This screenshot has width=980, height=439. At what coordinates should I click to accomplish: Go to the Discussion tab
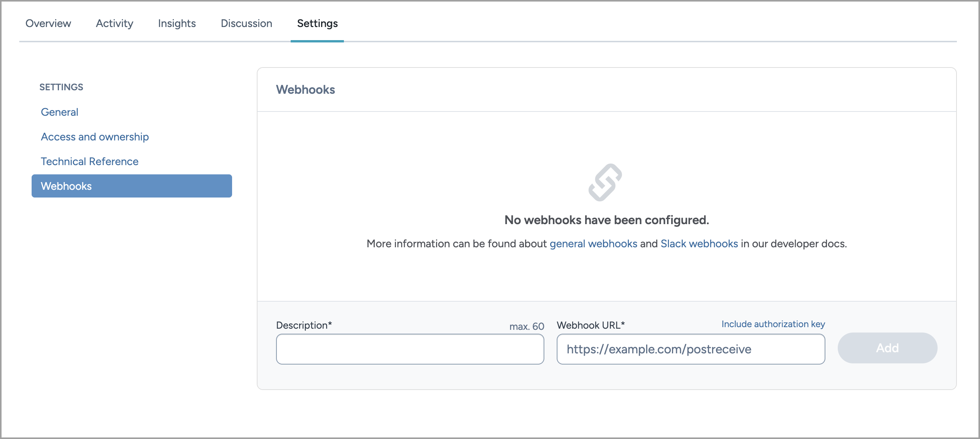pos(246,23)
